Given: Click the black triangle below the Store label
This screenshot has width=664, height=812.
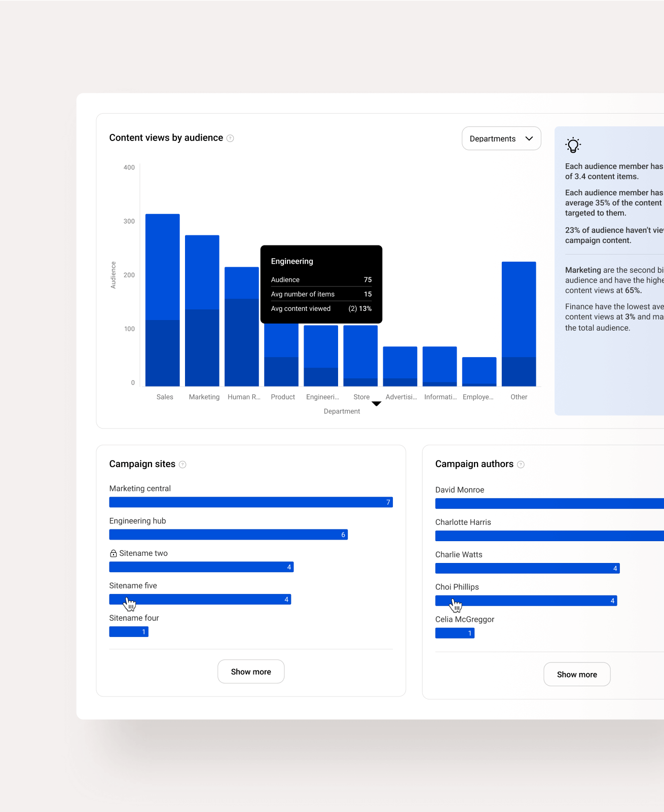Looking at the screenshot, I should (x=376, y=404).
